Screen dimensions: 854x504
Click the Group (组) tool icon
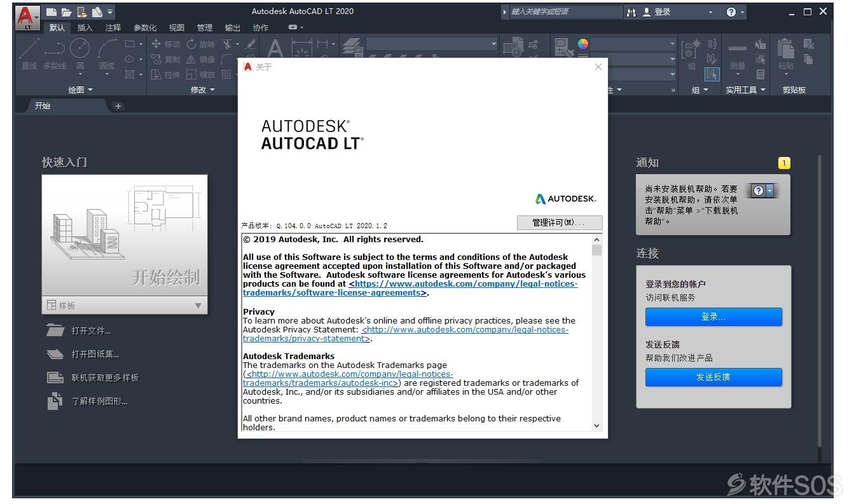[691, 54]
